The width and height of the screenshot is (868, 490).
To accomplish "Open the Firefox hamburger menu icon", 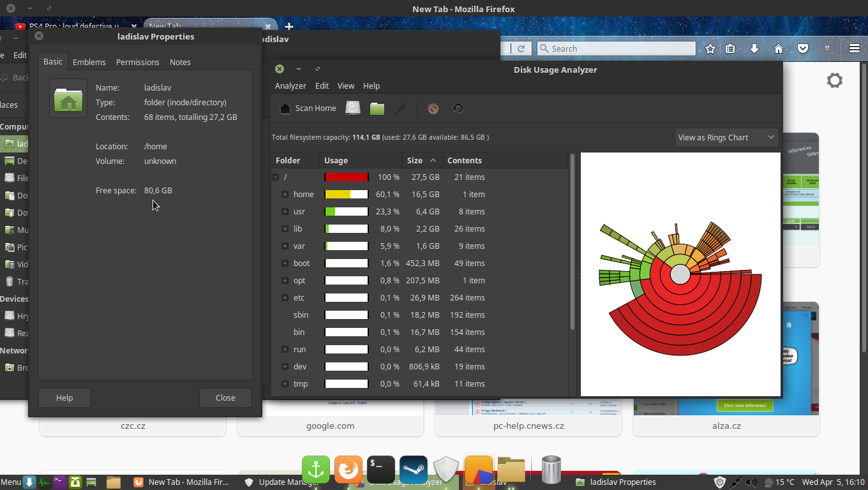I will click(x=855, y=48).
